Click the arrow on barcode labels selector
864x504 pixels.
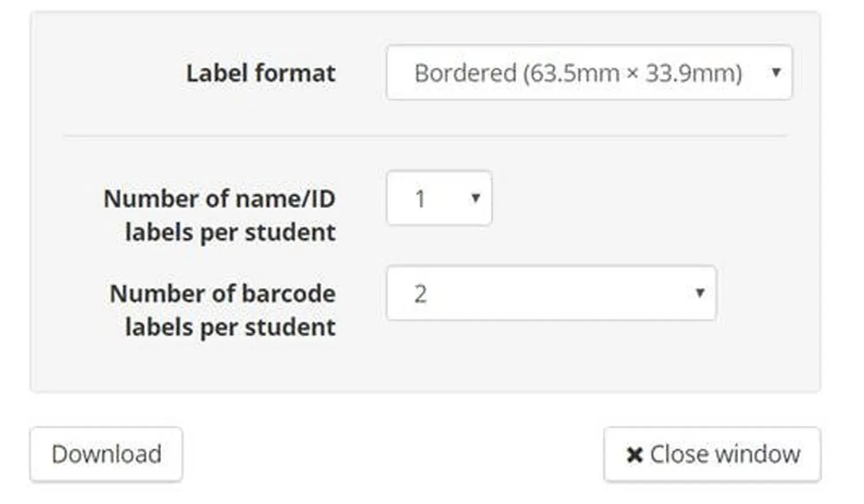point(700,294)
